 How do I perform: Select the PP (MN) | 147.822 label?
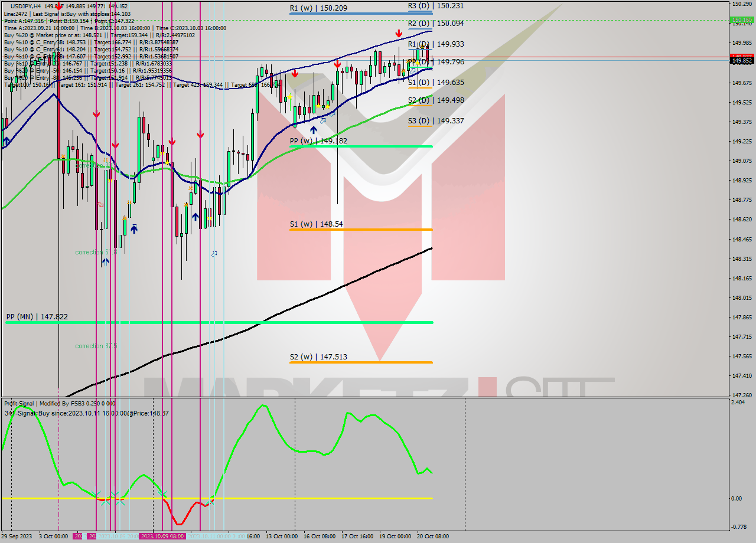(37, 317)
